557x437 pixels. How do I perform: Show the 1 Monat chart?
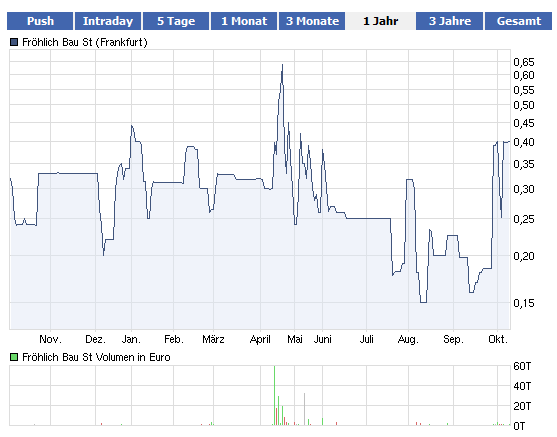pos(244,21)
